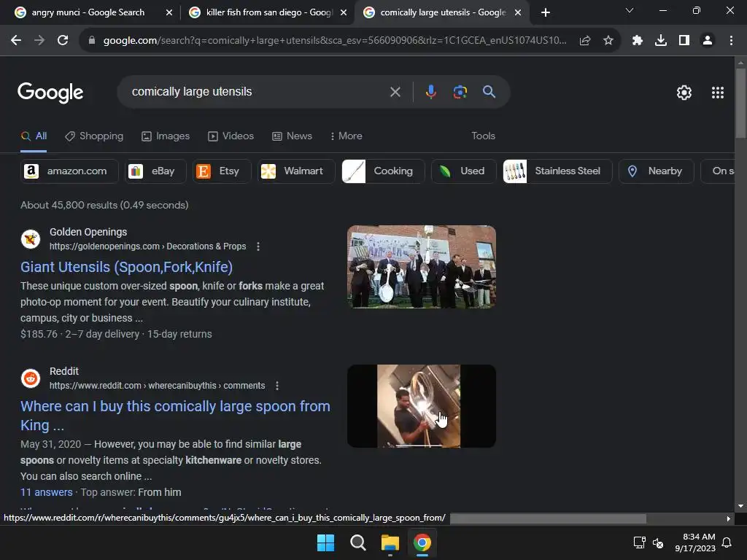Screen dimensions: 747x560
Task: Open more options for Golden Openings result
Action: point(258,246)
